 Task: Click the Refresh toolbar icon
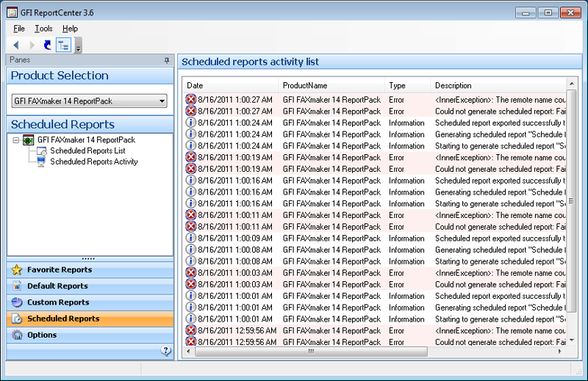(48, 46)
